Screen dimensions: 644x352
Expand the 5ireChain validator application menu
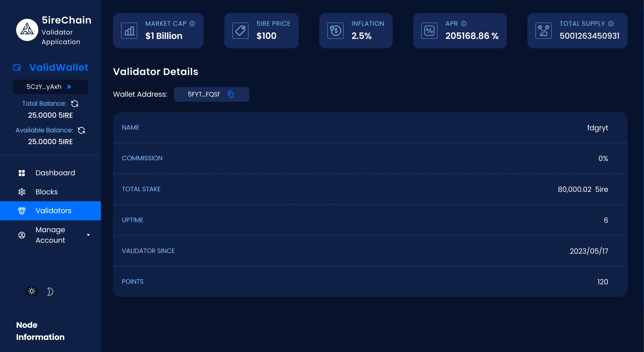tap(89, 235)
